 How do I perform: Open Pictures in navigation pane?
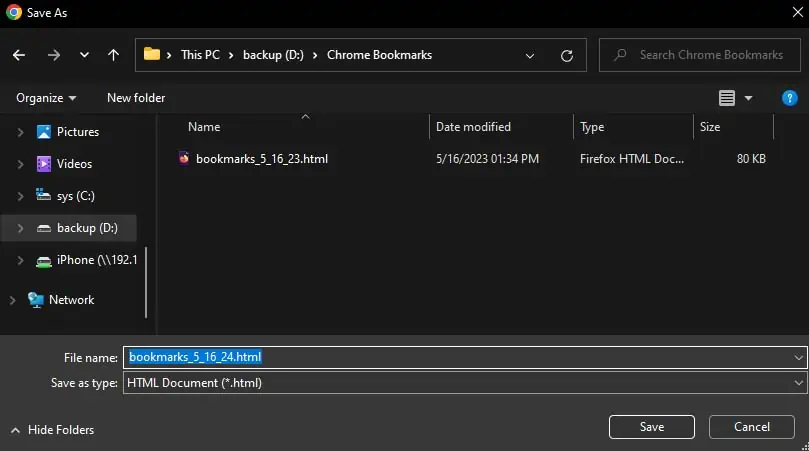78,132
